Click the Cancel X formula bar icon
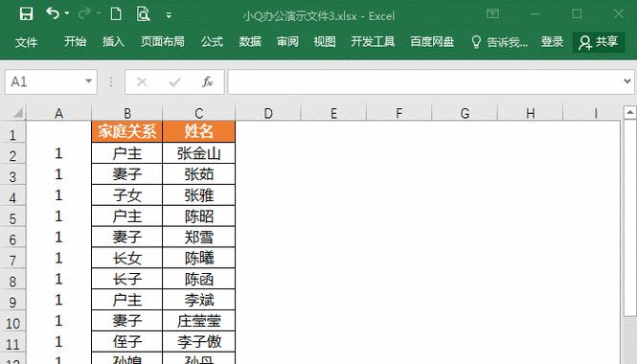 tap(142, 82)
